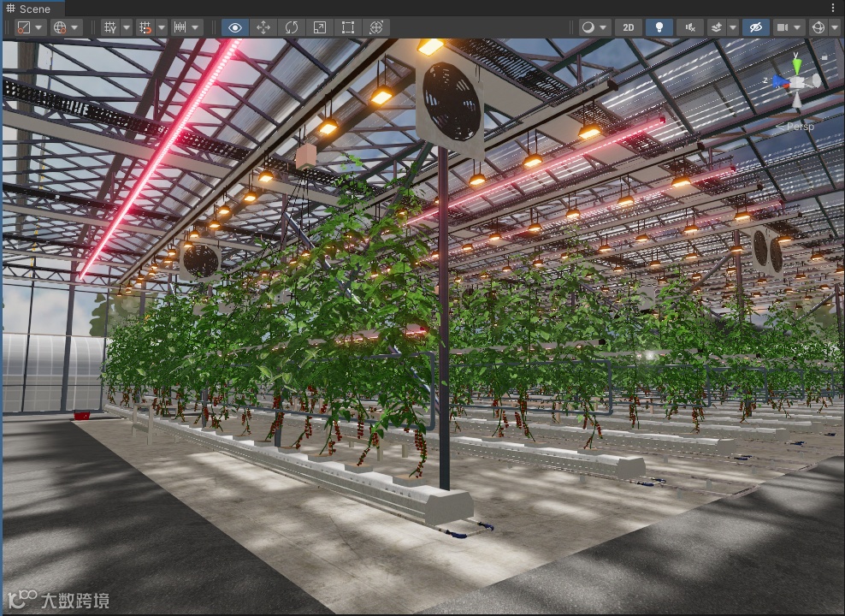Toggle the global/local handle rotation button
The image size is (845, 616).
(60, 27)
